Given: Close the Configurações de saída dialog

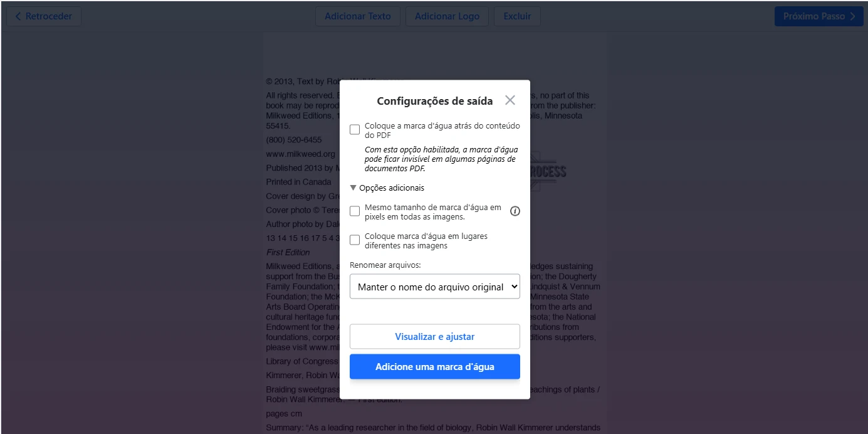Looking at the screenshot, I should pos(510,100).
